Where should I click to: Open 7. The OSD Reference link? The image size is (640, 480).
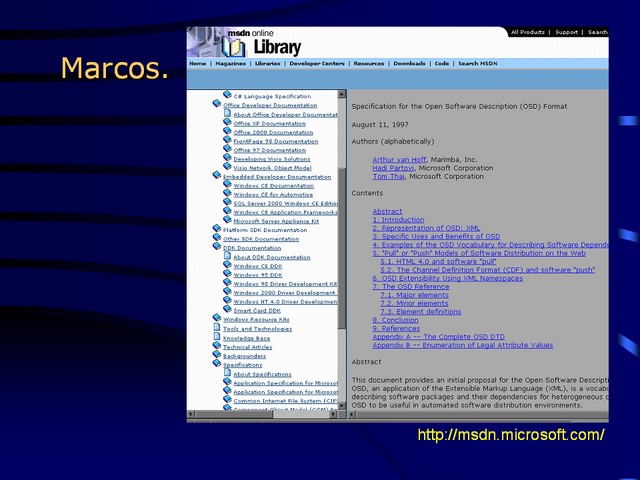click(411, 287)
